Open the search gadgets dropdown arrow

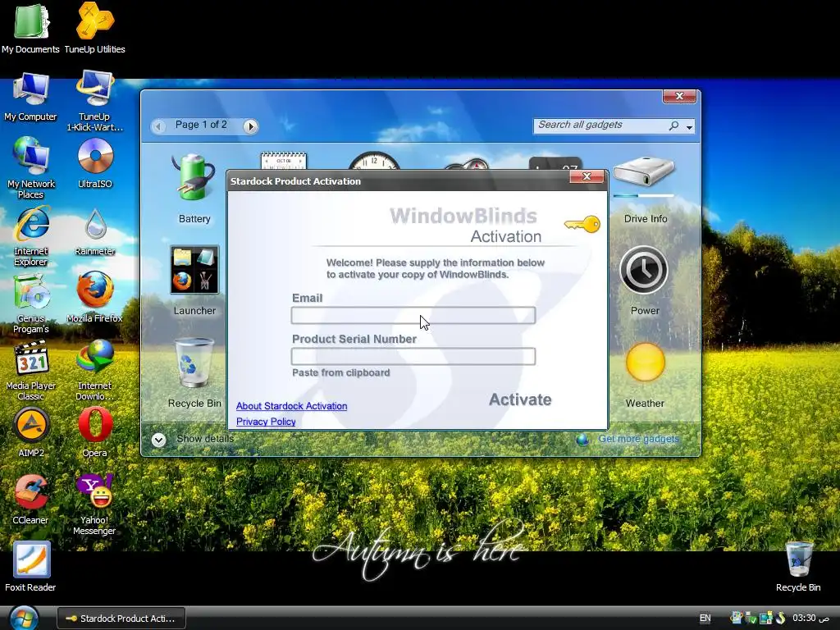pyautogui.click(x=689, y=127)
